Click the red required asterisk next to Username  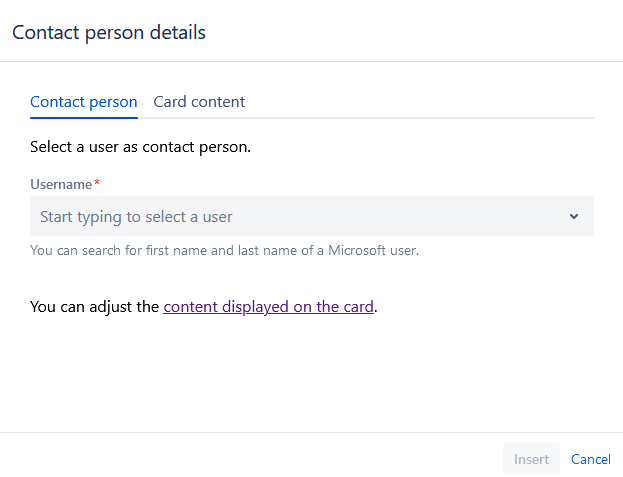97,183
